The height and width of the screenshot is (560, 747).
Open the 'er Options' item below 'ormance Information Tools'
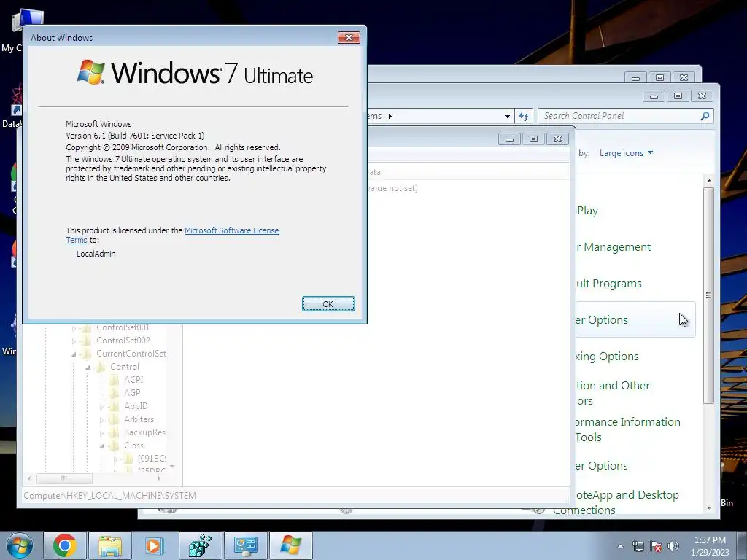click(x=602, y=465)
